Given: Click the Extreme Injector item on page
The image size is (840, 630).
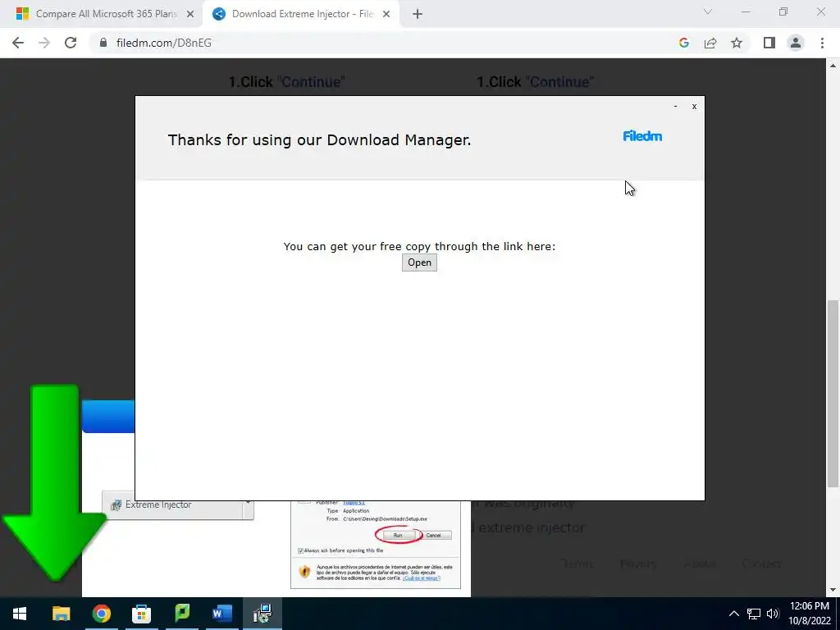Looking at the screenshot, I should click(178, 504).
